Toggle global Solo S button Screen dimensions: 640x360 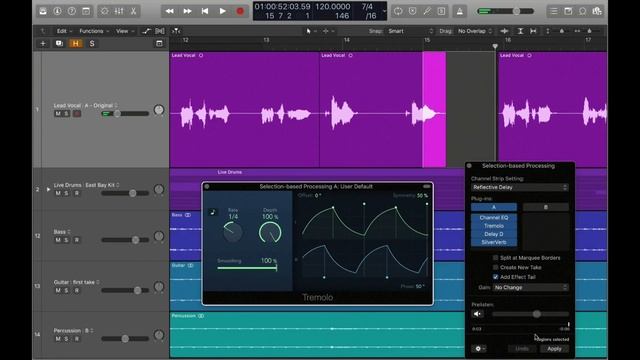click(x=92, y=43)
